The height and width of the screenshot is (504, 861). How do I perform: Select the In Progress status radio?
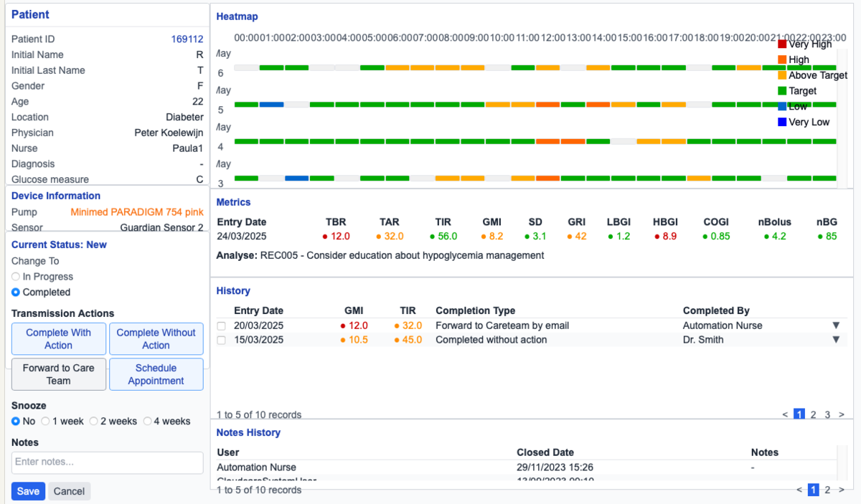[x=16, y=277]
